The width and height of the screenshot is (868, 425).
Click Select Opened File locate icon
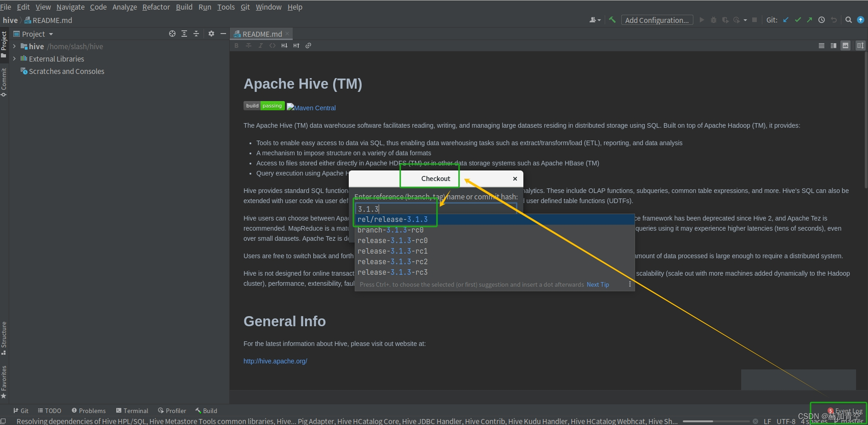coord(172,34)
